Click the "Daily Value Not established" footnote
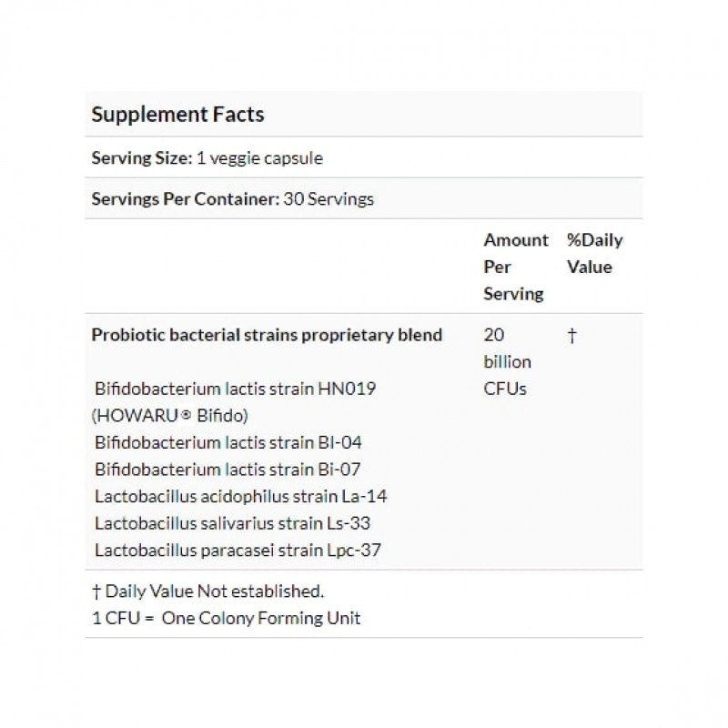This screenshot has height=728, width=728. click(x=213, y=591)
